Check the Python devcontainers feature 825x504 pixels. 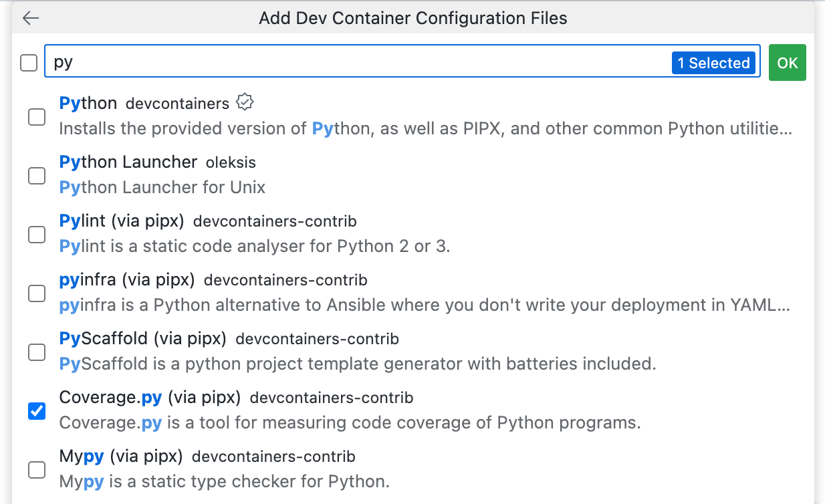click(37, 117)
